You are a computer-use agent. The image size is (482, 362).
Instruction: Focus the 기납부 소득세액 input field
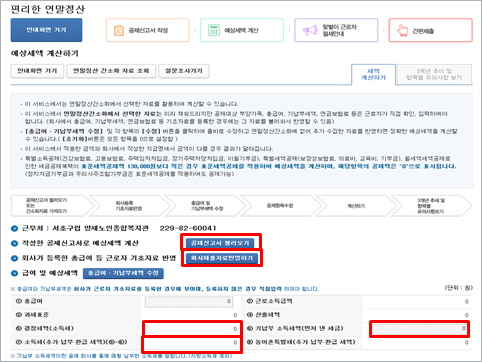click(419, 329)
